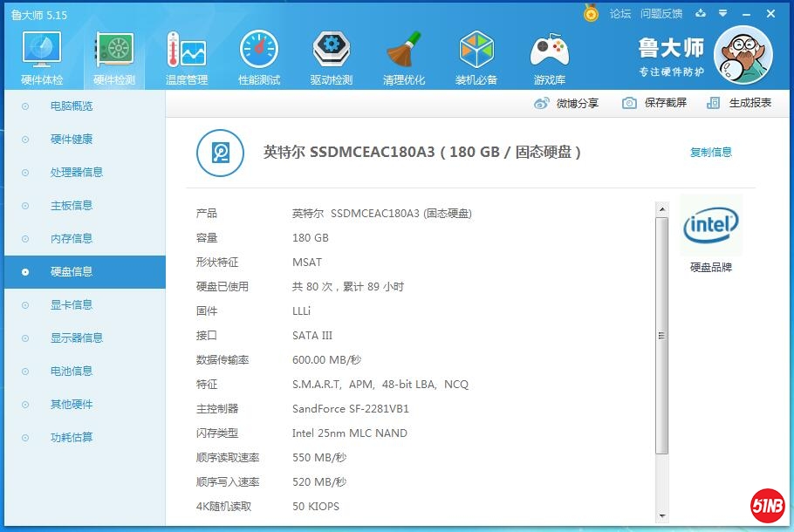This screenshot has height=532, width=794.
Task: Switch to 显卡信息 in sidebar
Action: tap(71, 304)
